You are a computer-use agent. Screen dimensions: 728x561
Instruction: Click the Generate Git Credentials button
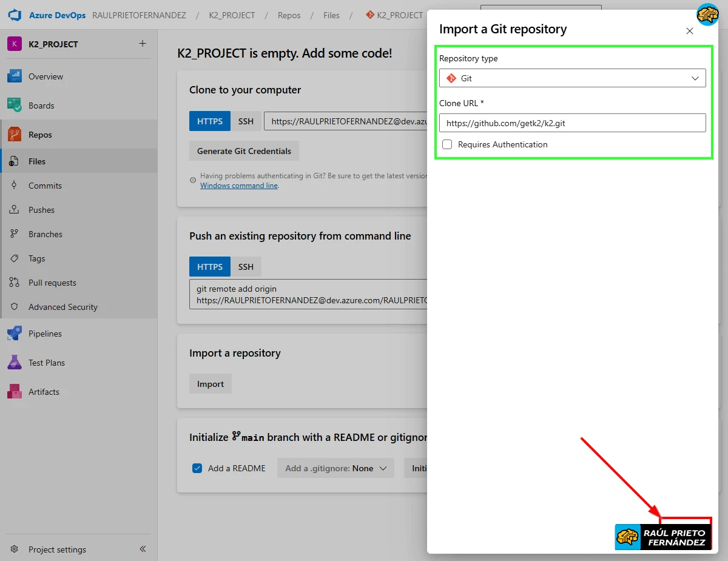coord(244,150)
